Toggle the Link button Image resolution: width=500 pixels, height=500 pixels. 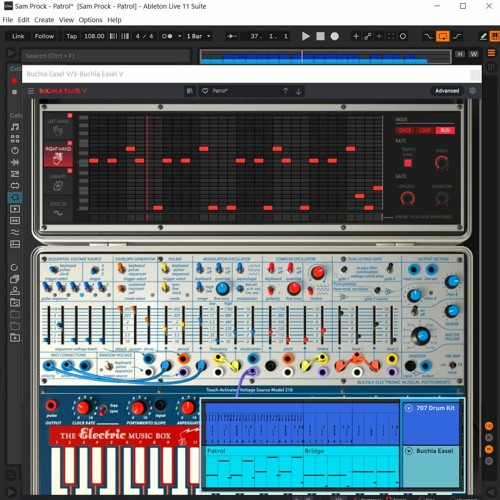(18, 36)
